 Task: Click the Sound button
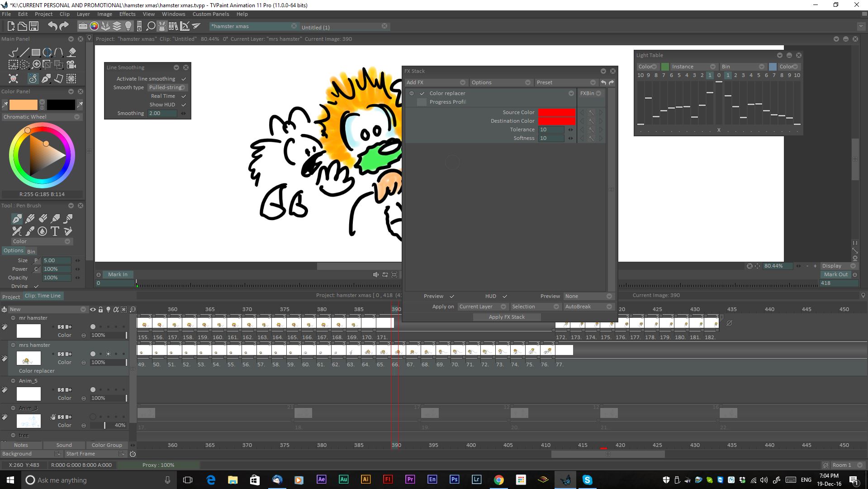point(64,445)
